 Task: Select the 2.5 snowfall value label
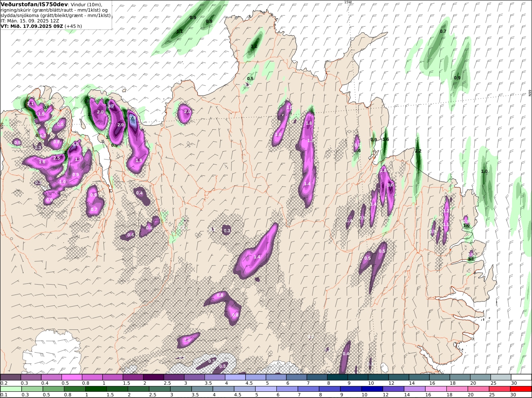point(57,158)
